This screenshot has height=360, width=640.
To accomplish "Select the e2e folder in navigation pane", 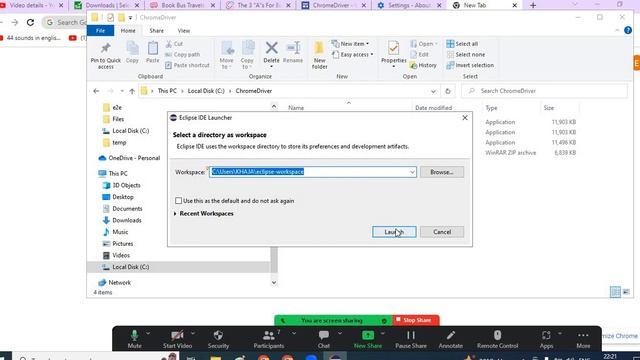I will 117,107.
